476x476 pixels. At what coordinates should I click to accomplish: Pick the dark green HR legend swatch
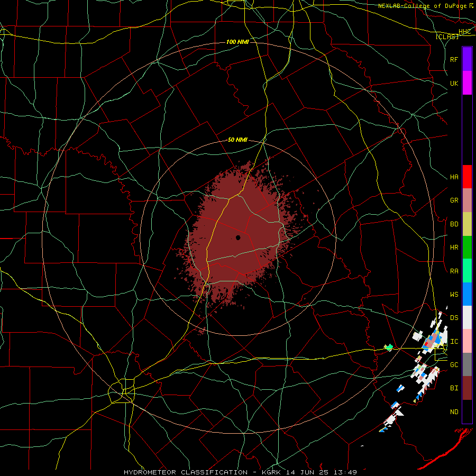pos(467,248)
